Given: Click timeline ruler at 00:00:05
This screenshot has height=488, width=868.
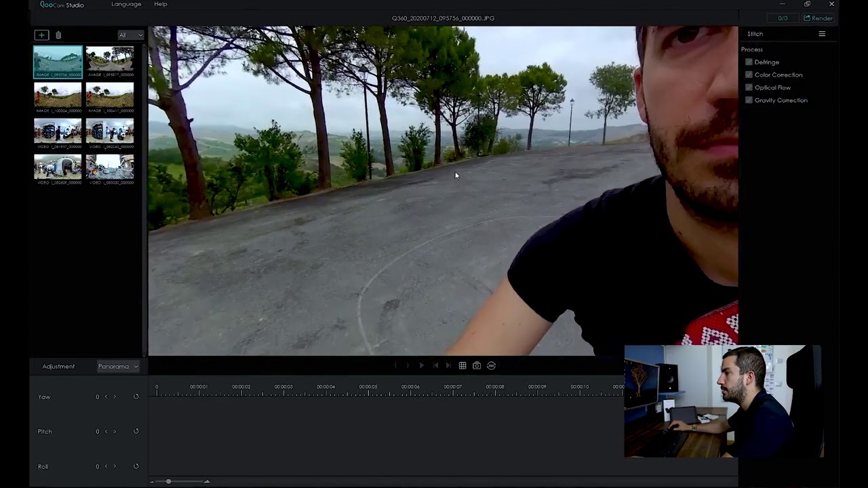Looking at the screenshot, I should click(368, 388).
